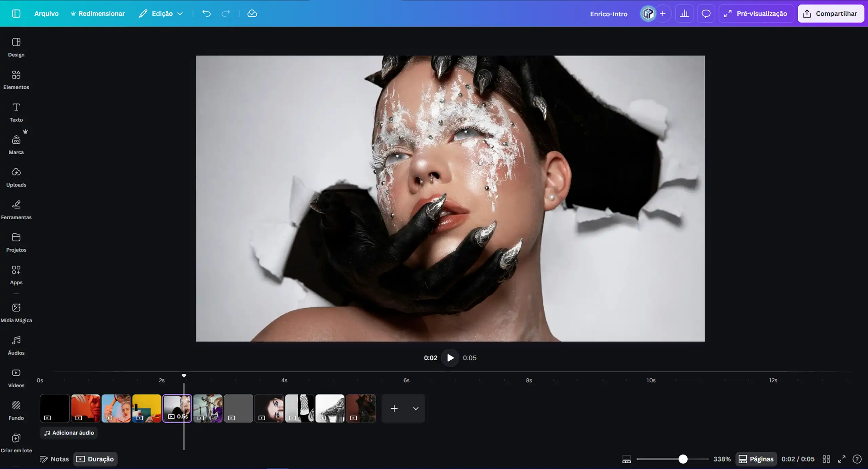The image size is (868, 469).
Task: Click the zoom level slider handle
Action: (683, 459)
